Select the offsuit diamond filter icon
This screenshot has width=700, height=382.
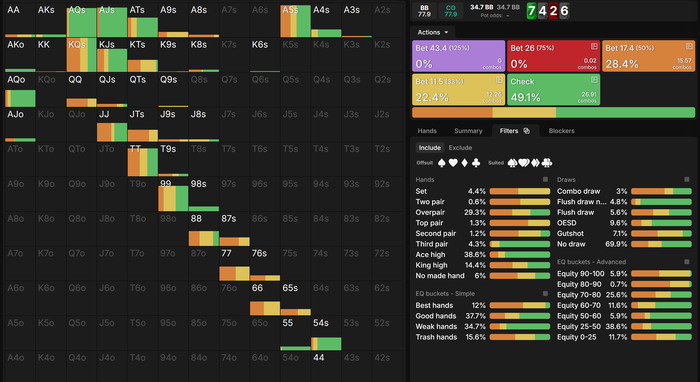[465, 163]
